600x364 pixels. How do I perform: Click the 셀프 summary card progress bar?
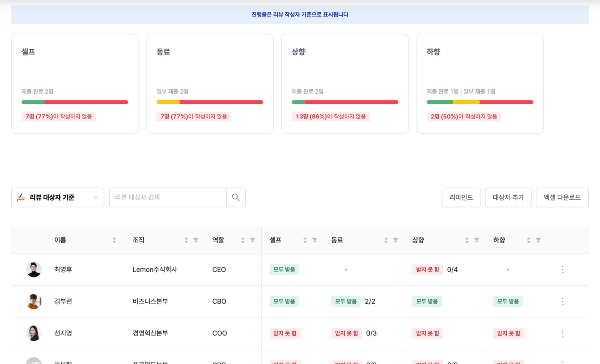tap(75, 102)
